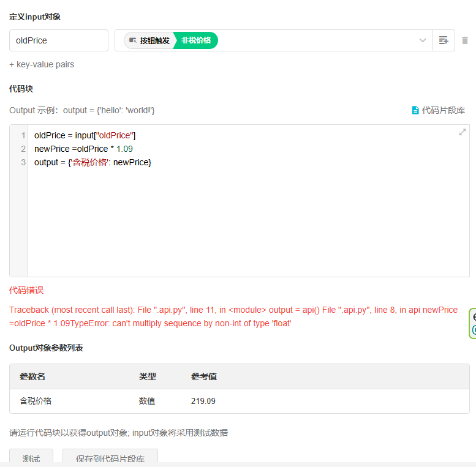Viewport: 476px width, 467px height.
Task: Click the 代码片段库 document icon
Action: pos(415,110)
